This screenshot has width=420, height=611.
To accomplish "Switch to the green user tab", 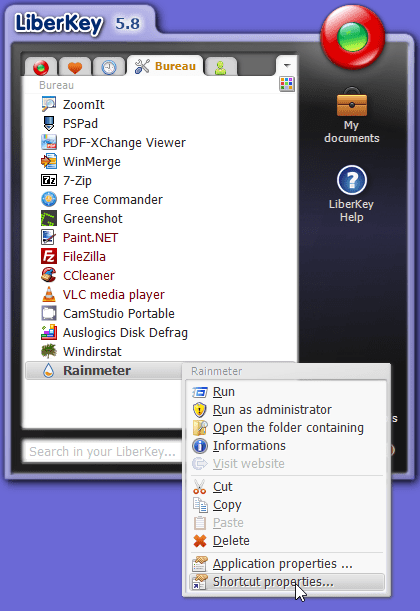I will (x=221, y=67).
